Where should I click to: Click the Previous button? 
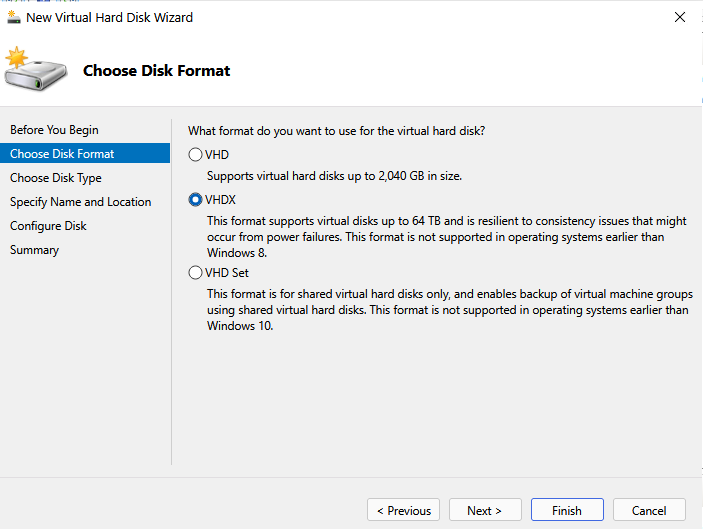click(x=404, y=510)
